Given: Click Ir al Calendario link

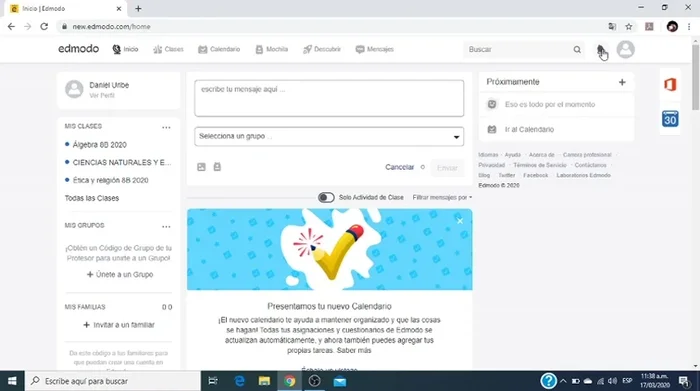Looking at the screenshot, I should click(529, 129).
